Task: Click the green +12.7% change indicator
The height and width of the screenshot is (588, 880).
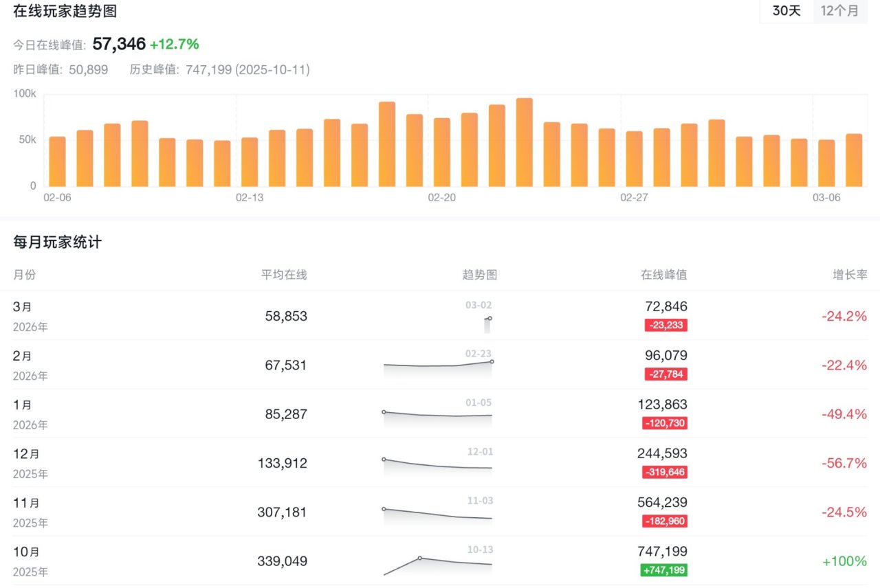Action: 175,45
